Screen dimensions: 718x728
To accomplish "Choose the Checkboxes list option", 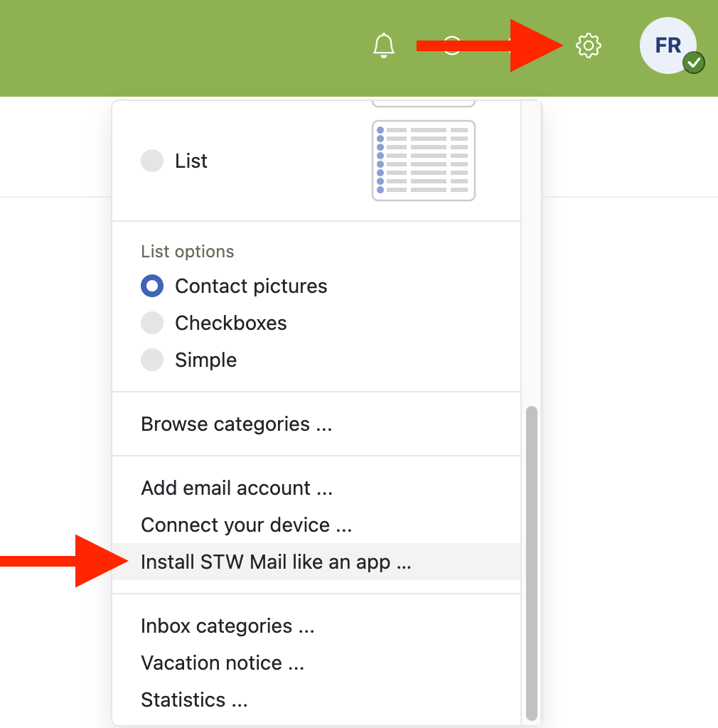I will click(x=152, y=323).
